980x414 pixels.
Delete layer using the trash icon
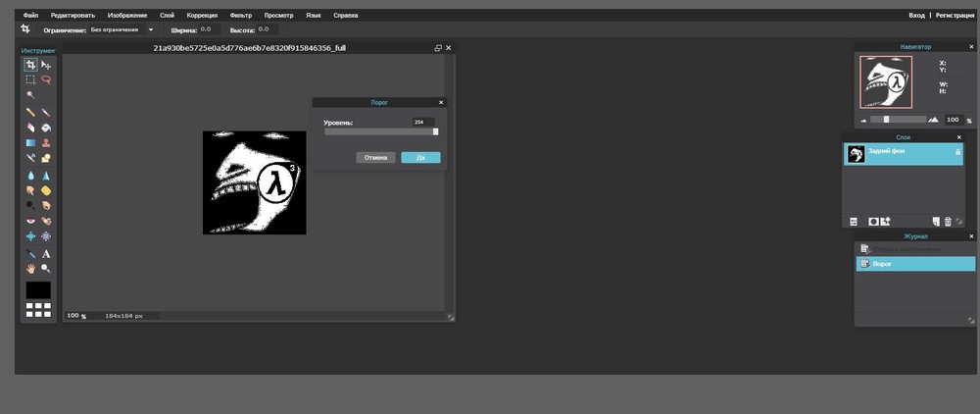[x=948, y=221]
